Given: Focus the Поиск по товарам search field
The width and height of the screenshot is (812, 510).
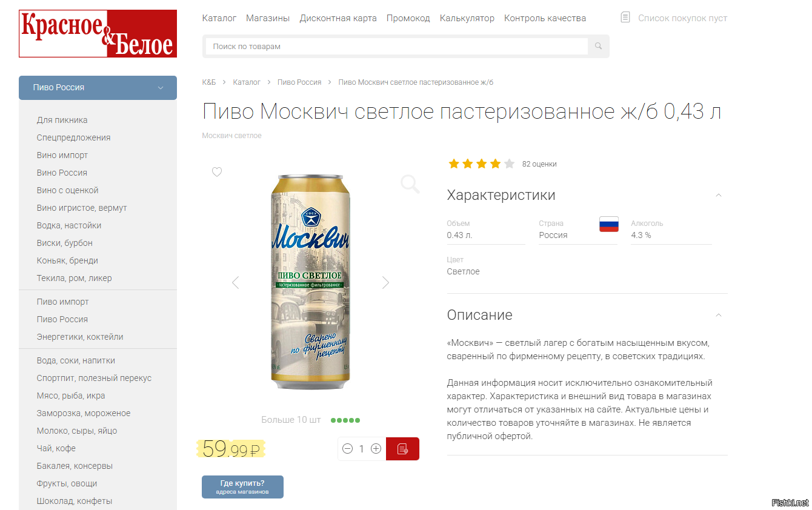Looking at the screenshot, I should tap(397, 46).
